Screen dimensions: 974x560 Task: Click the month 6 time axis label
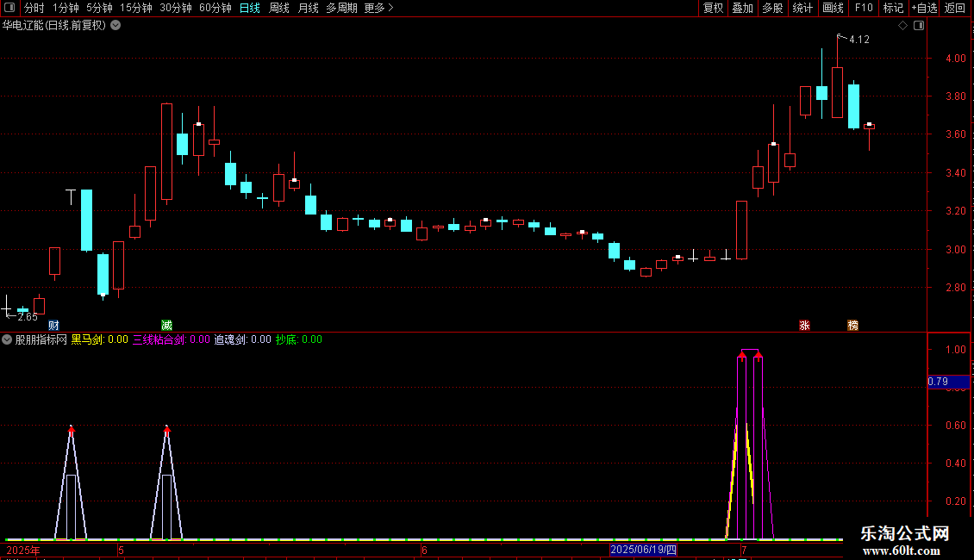pos(424,551)
